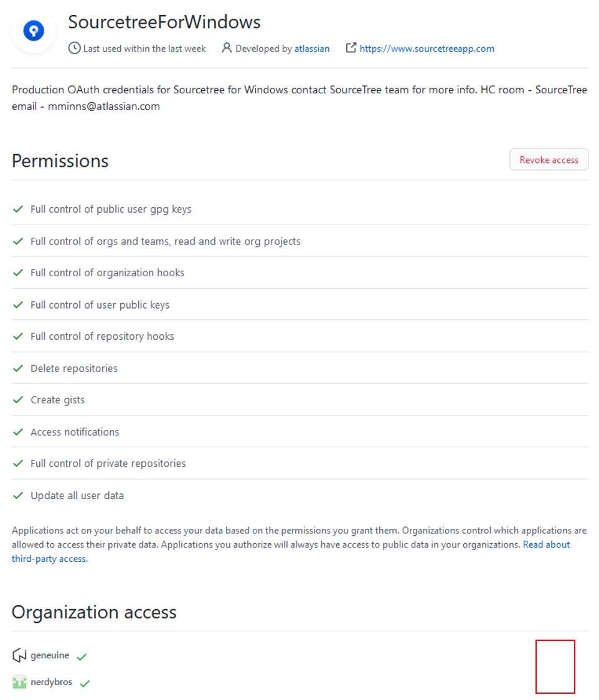Image resolution: width=599 pixels, height=700 pixels.
Task: Click the "Update all user data" permission text
Action: click(77, 496)
